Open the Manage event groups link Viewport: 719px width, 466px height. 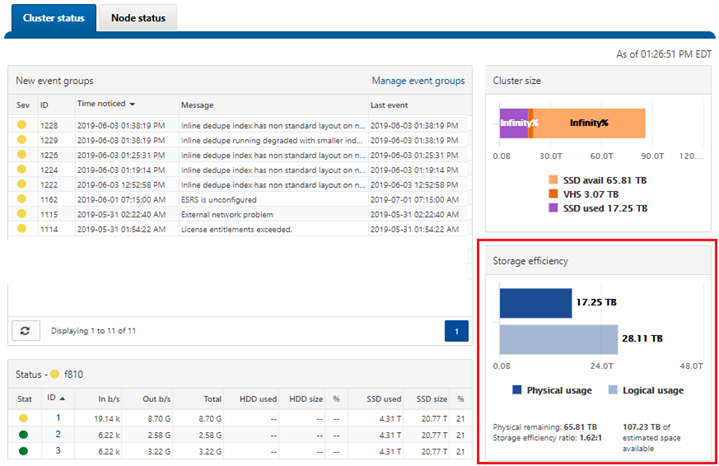tap(418, 80)
